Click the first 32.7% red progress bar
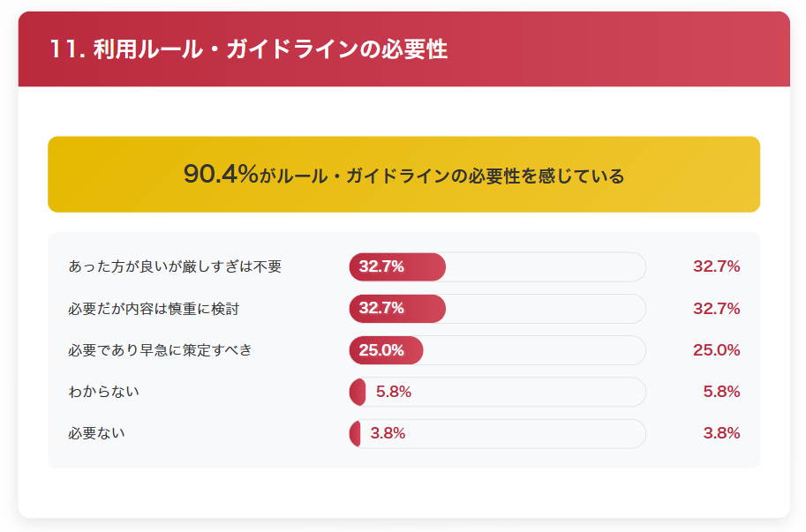 [397, 266]
